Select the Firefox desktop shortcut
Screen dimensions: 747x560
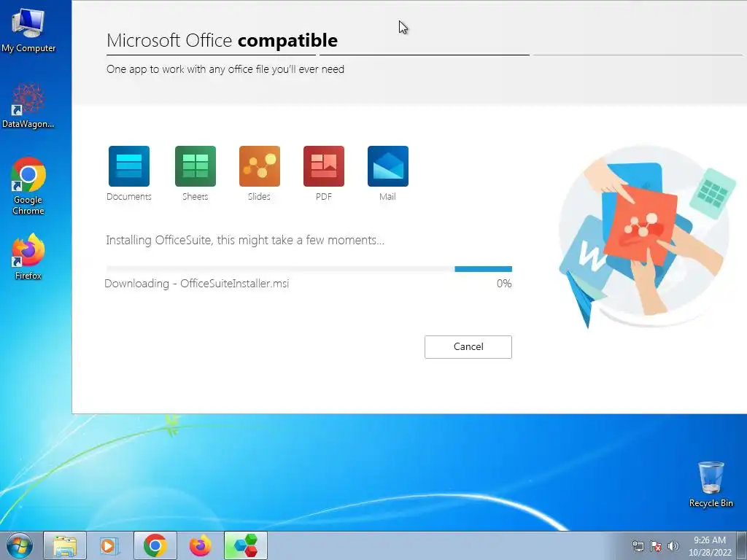point(28,256)
